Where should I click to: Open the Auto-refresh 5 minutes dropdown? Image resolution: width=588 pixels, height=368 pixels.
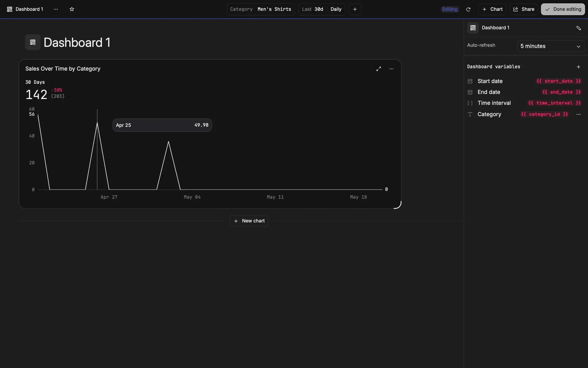point(550,46)
